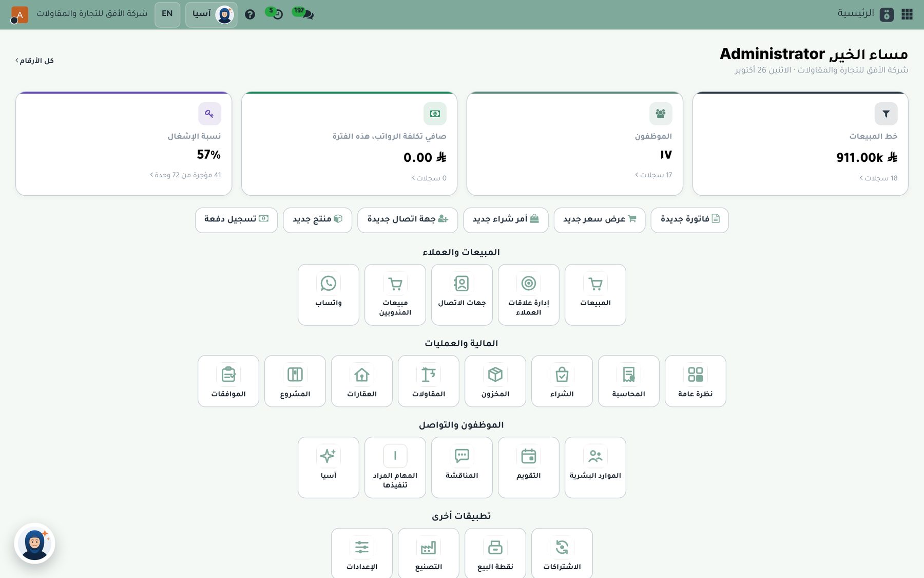Open the company avatar in top bar

pyautogui.click(x=20, y=14)
